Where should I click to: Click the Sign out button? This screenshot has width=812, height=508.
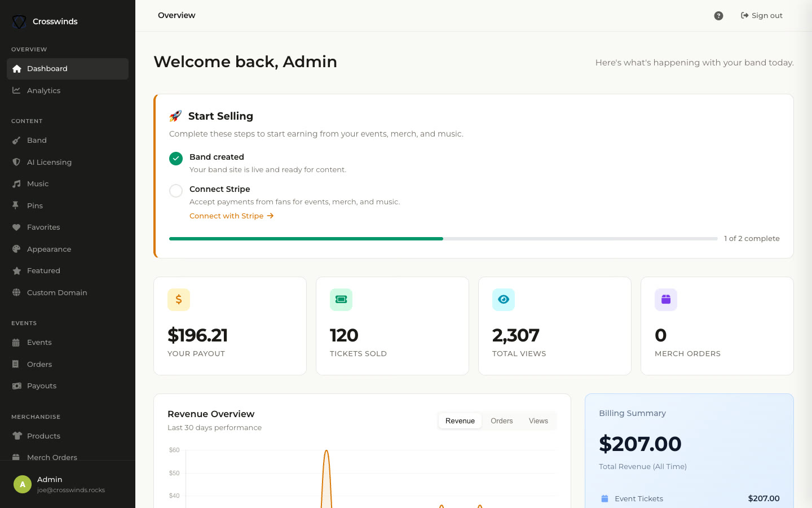(762, 16)
